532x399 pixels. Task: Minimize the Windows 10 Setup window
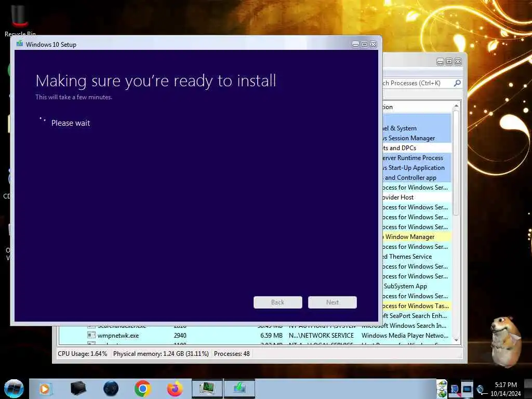[355, 45]
